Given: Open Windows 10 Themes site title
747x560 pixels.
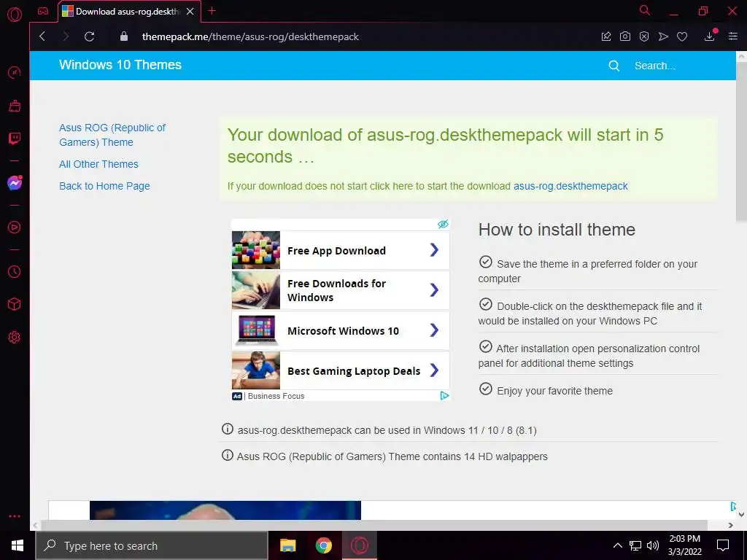Looking at the screenshot, I should (120, 65).
